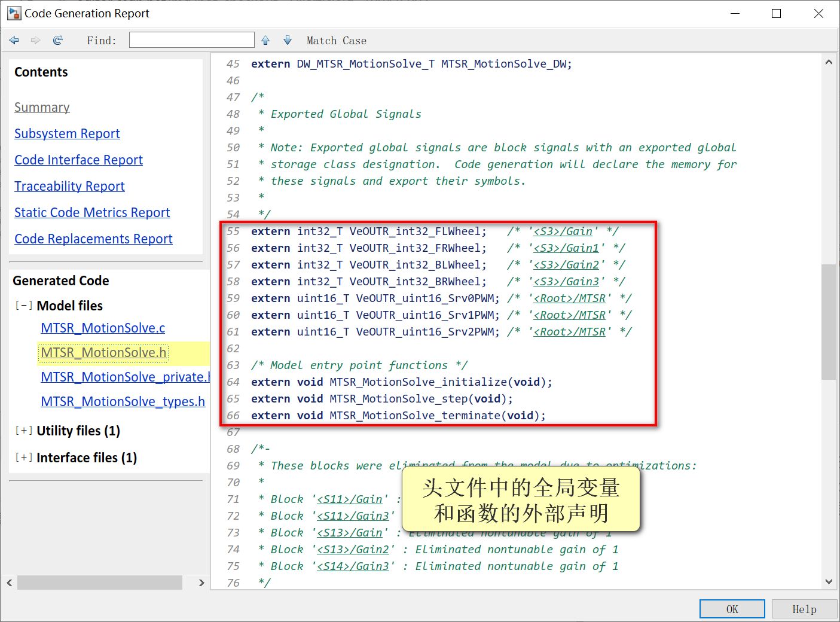Click the contents pane scroll right arrow
Screen dimensions: 840x622
click(x=201, y=583)
